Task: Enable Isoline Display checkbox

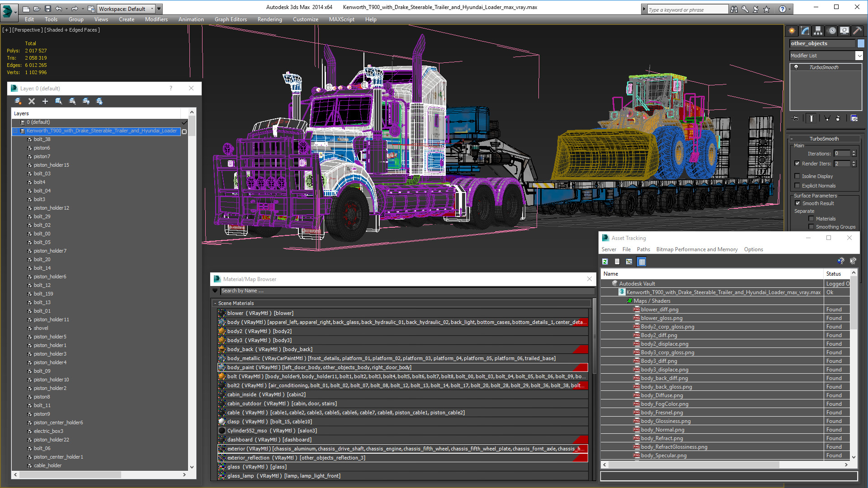Action: click(797, 176)
